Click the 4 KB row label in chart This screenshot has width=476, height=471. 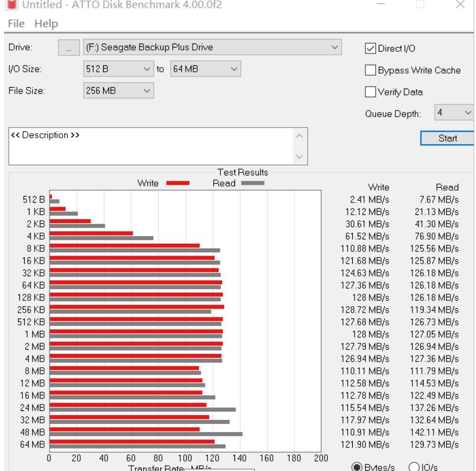pyautogui.click(x=36, y=236)
